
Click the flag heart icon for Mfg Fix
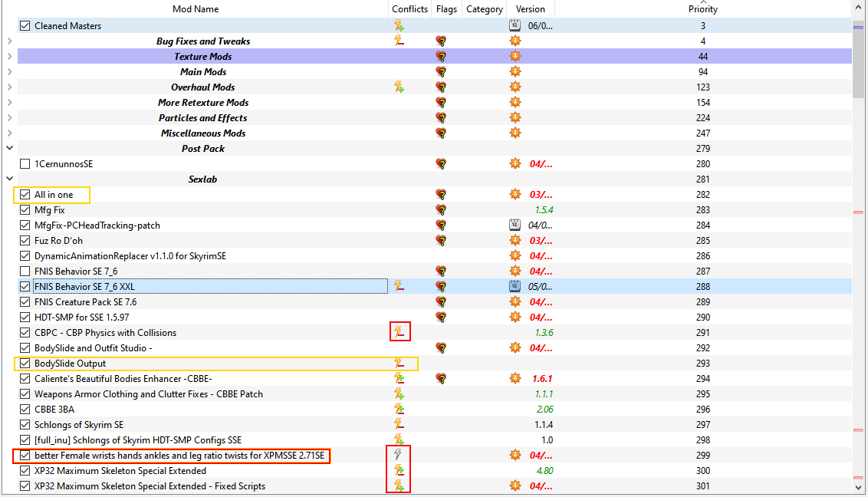click(441, 209)
